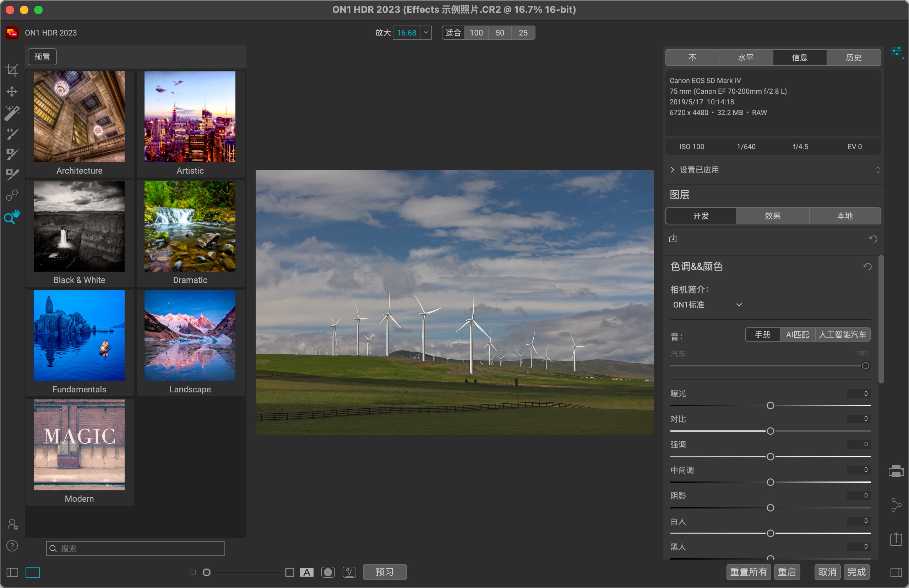Click the 曝光 exposure slider handle
Image resolution: width=909 pixels, height=588 pixels.
(x=771, y=405)
